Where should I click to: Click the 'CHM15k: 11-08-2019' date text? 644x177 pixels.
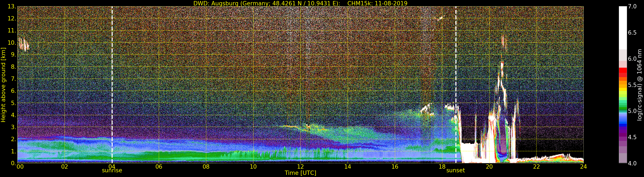coord(377,3)
